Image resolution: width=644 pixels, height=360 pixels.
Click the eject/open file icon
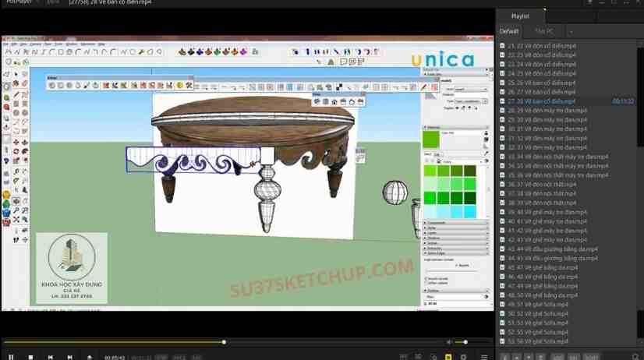pos(90,357)
